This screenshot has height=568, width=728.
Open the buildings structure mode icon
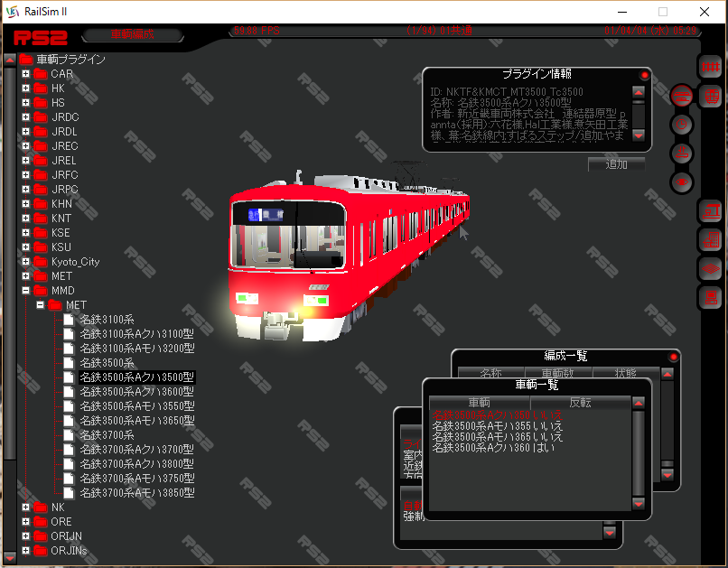coord(710,240)
